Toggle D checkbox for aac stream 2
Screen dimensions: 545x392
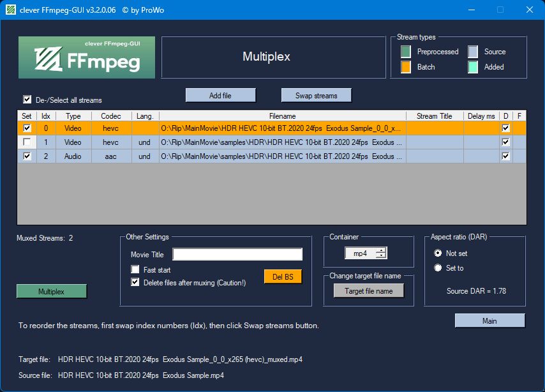tap(505, 156)
